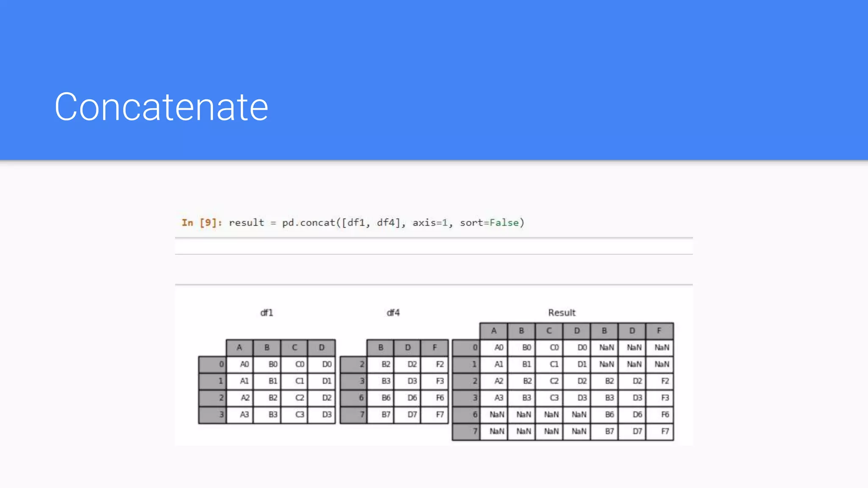Click row index '0' in df1 table
Viewport: 868px width, 488px height.
212,364
